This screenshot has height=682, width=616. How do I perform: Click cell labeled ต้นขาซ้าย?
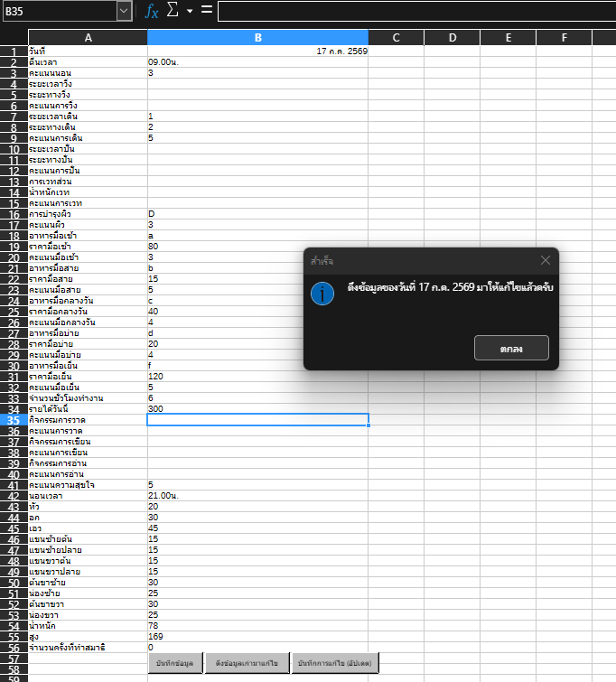coord(88,583)
